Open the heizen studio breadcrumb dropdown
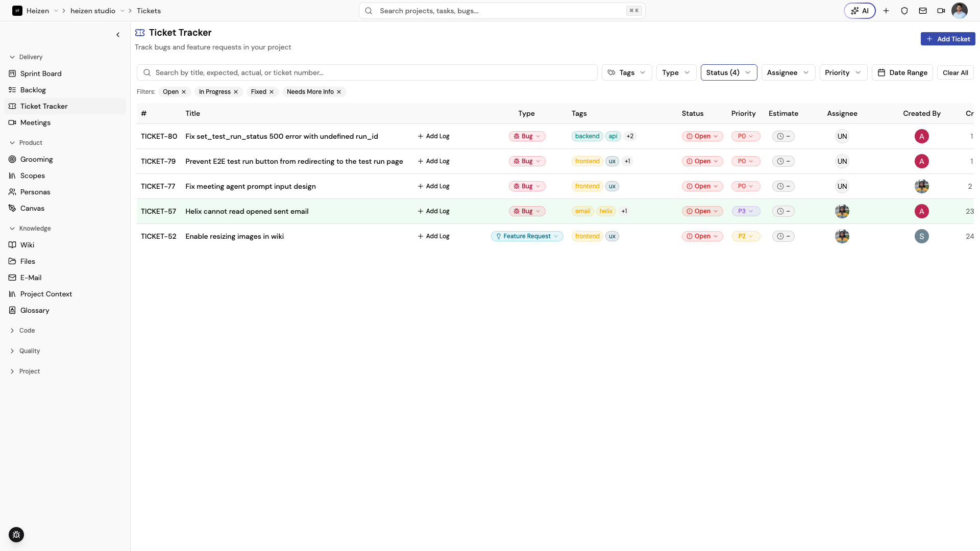This screenshot has width=980, height=551. click(122, 11)
